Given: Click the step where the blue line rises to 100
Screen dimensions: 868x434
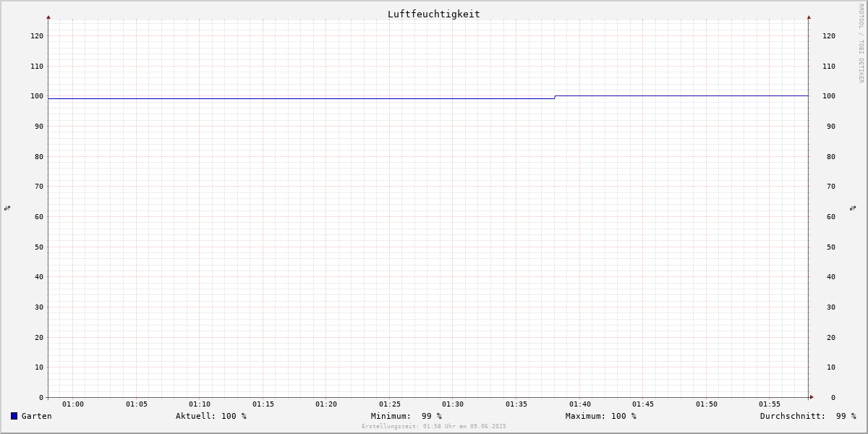Looking at the screenshot, I should click(x=555, y=97).
